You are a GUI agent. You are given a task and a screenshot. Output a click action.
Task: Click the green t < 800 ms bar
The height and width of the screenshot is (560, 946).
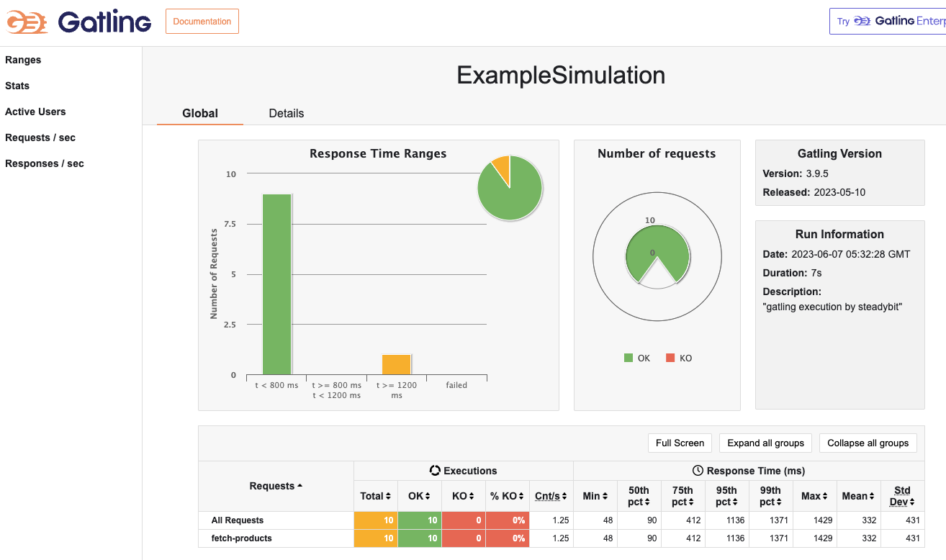[x=276, y=284]
